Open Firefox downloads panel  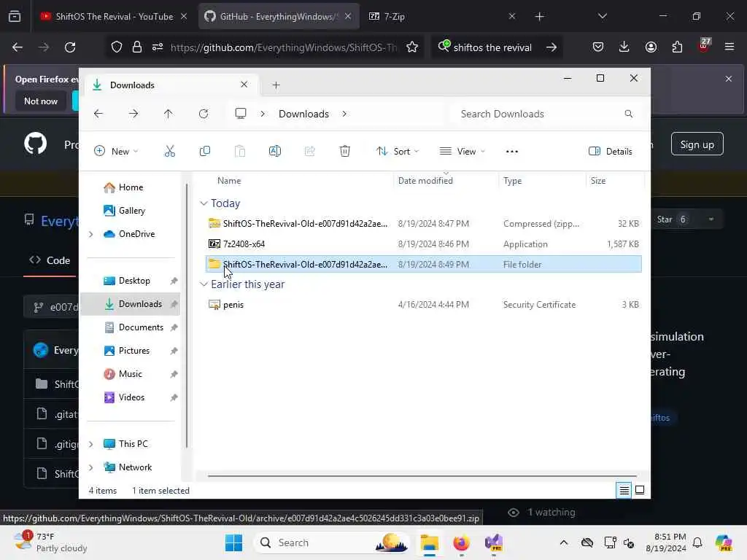[624, 47]
